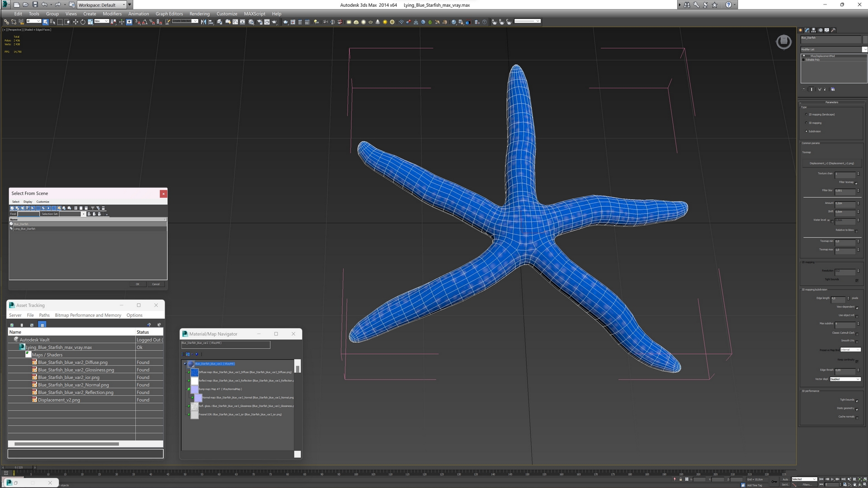Toggle the Static geometry checkbox
Screen dimensions: 868x488
(x=857, y=409)
